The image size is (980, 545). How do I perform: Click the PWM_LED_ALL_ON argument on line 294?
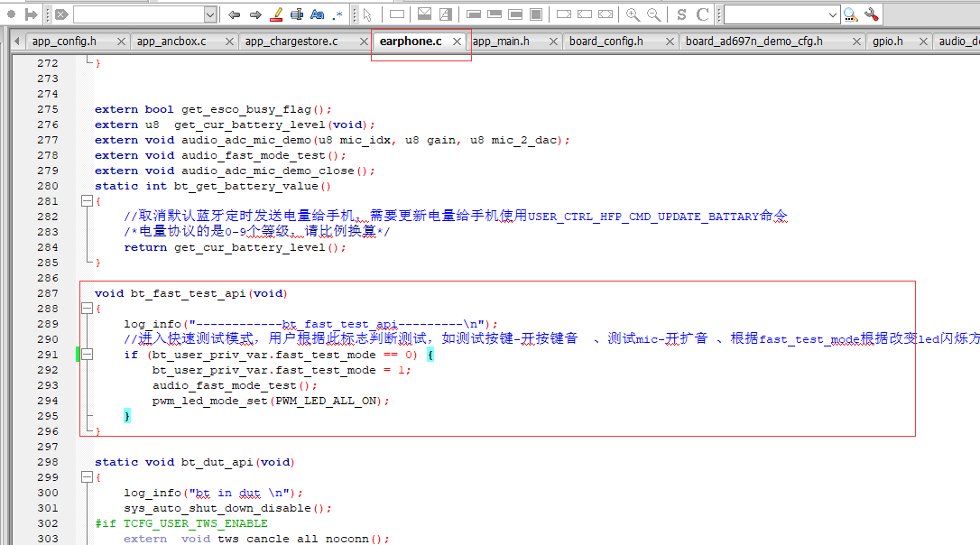coord(327,401)
